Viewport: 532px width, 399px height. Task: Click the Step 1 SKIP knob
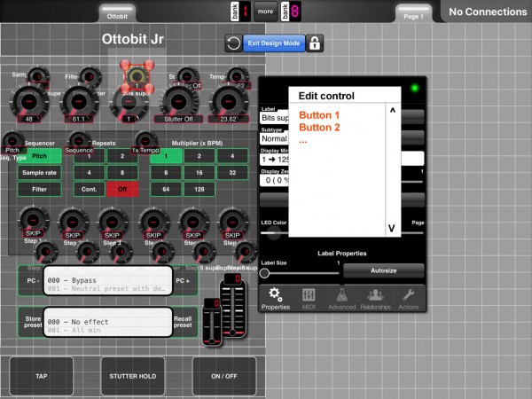point(33,221)
